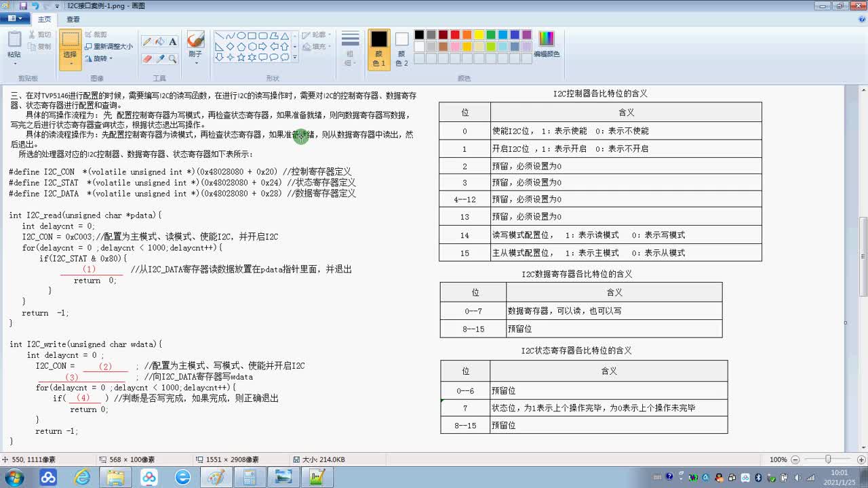Pick the Hexagon shape
Screen dimensions: 868x488
[252, 47]
